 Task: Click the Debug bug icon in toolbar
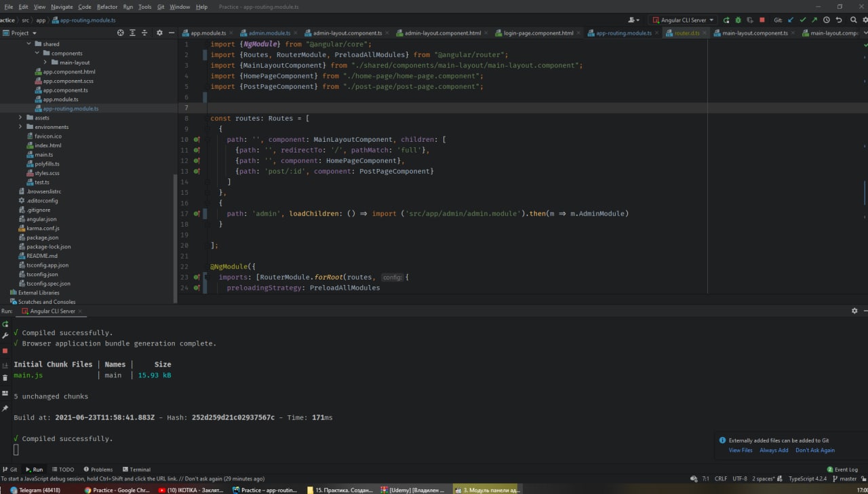738,20
